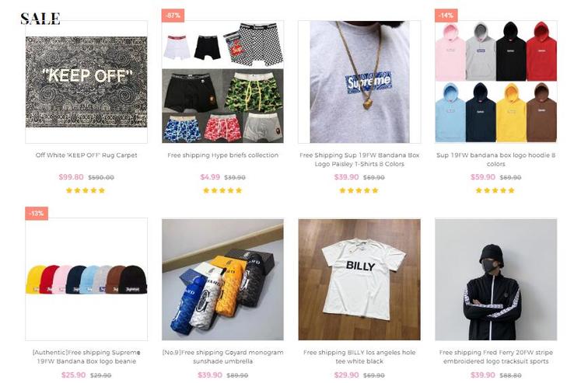Open the eight-color hoodie product image
Image resolution: width=588 pixels, height=383 pixels.
coord(495,82)
